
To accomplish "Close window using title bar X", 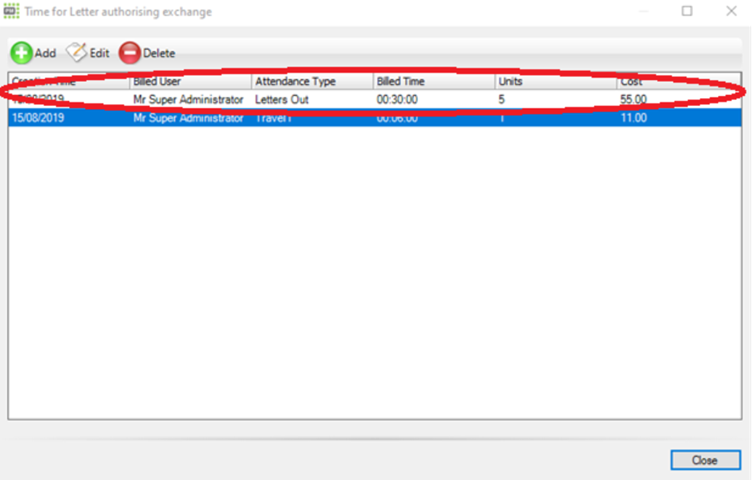I will (x=731, y=11).
